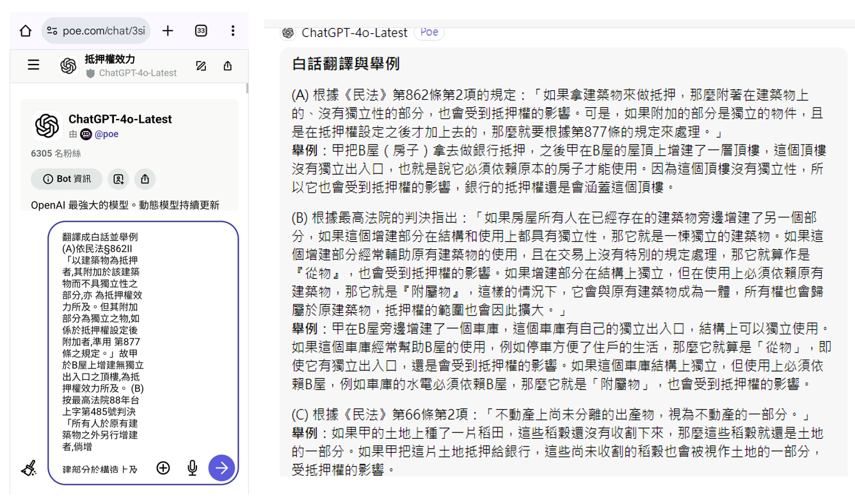Tap the browser home icon

tap(26, 31)
